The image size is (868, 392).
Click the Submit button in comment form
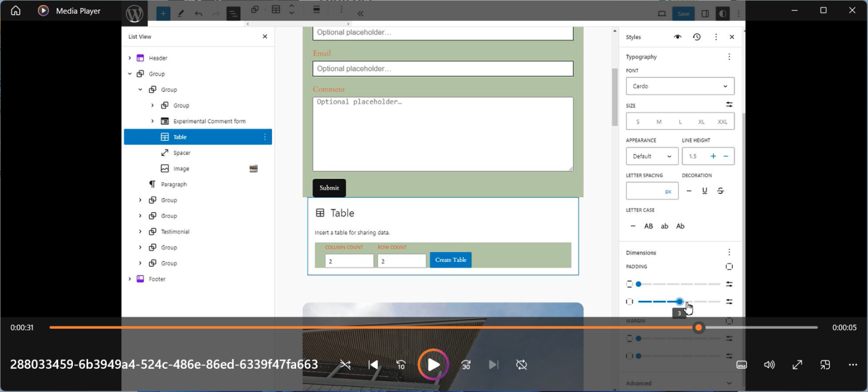click(x=329, y=188)
